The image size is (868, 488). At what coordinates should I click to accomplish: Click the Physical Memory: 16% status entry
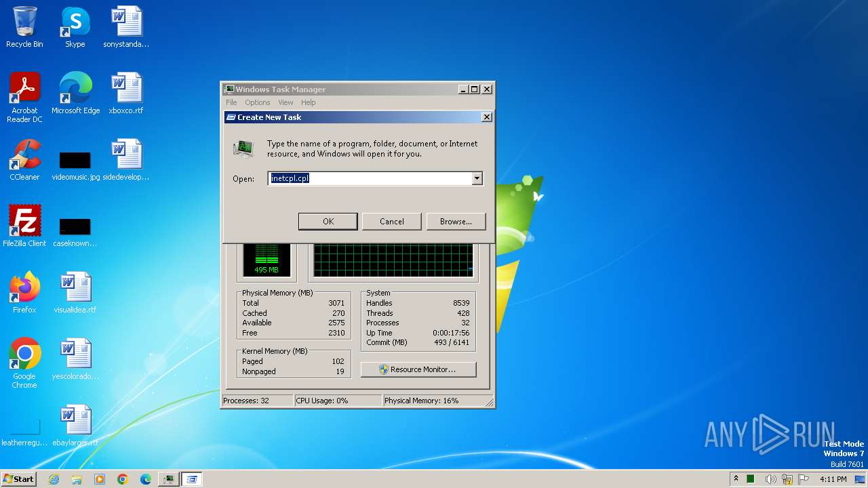(x=437, y=401)
